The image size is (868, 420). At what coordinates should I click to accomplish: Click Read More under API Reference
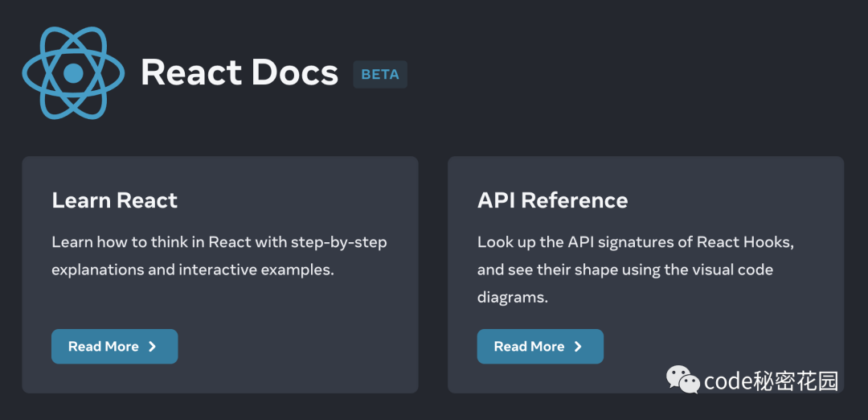[x=540, y=346]
